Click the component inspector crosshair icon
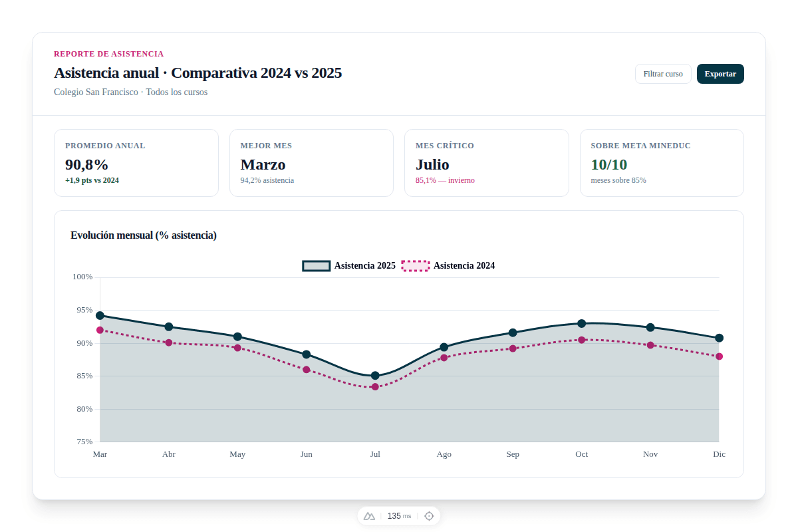This screenshot has height=532, width=798. click(x=429, y=516)
